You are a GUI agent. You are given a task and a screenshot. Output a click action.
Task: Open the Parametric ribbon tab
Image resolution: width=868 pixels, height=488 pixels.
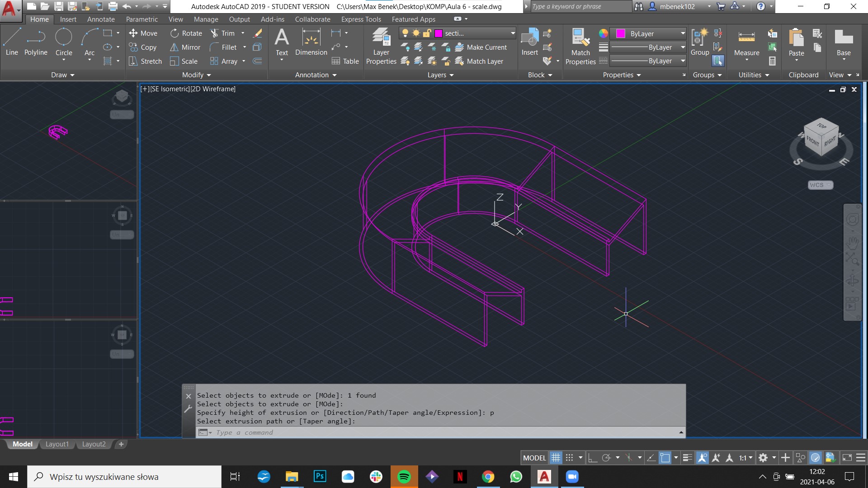pos(142,19)
